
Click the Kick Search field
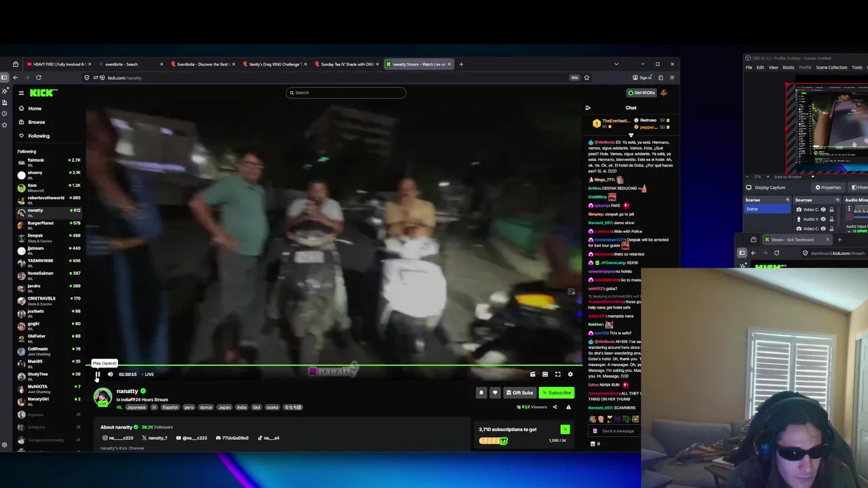coord(346,93)
